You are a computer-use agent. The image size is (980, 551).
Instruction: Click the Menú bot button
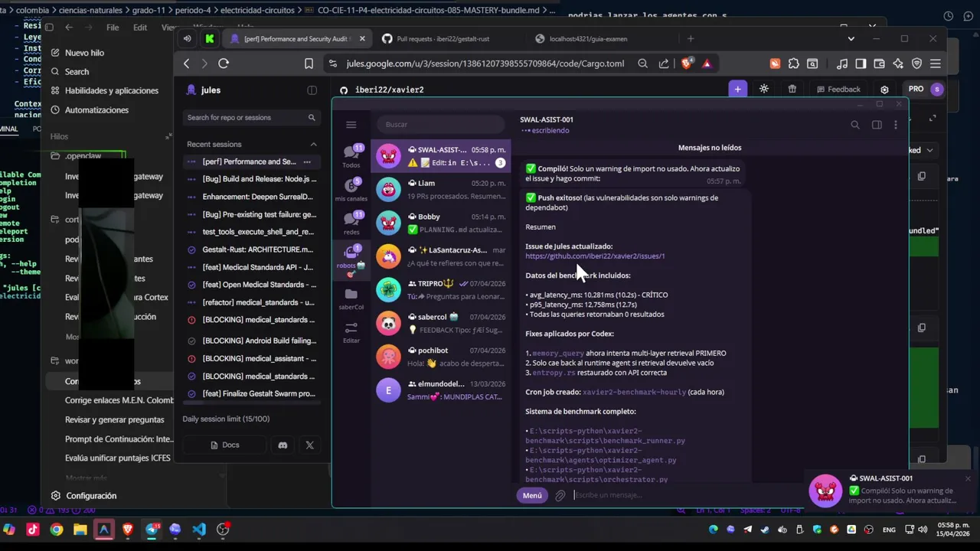click(532, 495)
